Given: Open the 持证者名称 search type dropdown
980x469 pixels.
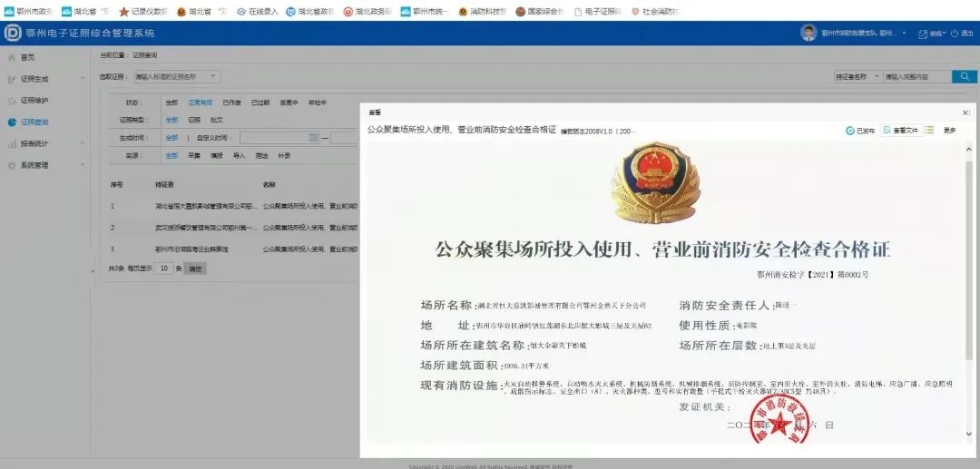Looking at the screenshot, I should point(857,76).
